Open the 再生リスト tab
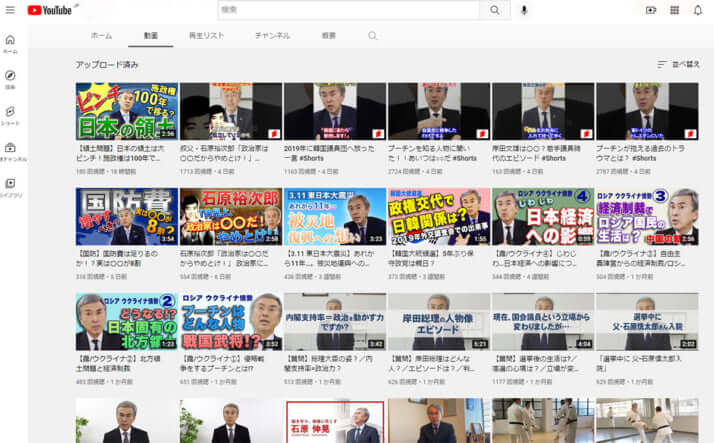This screenshot has height=443, width=714. [x=206, y=36]
